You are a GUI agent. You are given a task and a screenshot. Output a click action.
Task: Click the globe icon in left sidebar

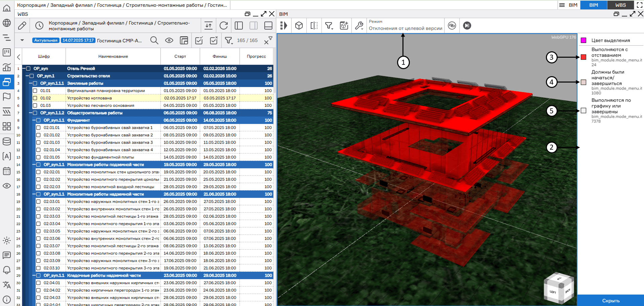point(7,23)
